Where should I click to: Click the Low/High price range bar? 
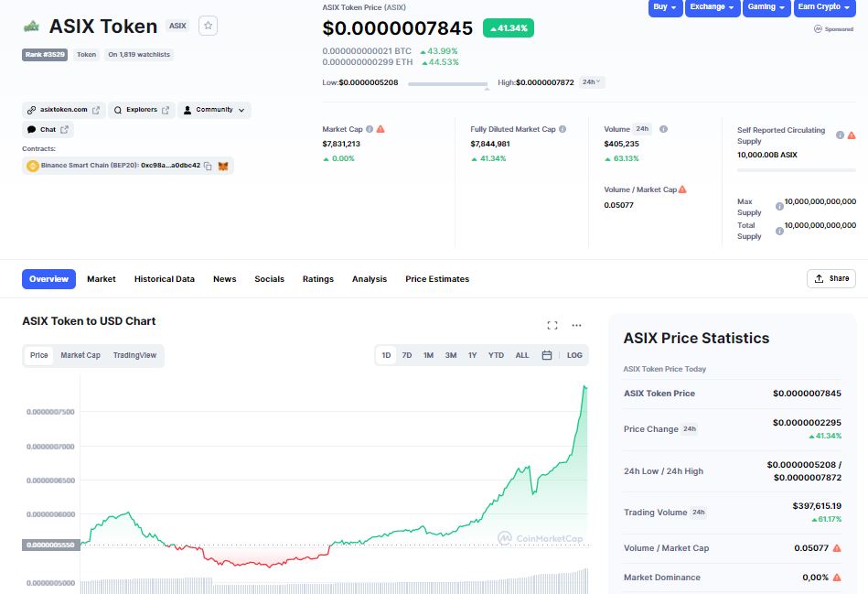click(x=448, y=83)
